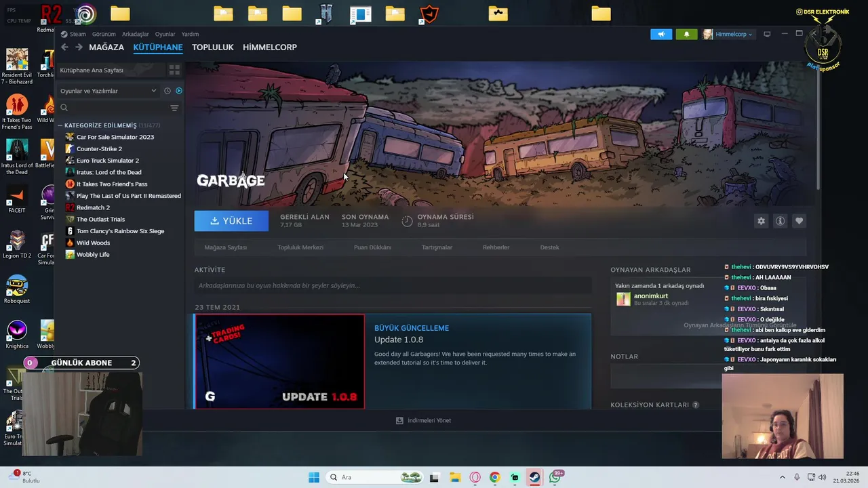Open the Destek link
868x488 pixels.
(x=549, y=247)
